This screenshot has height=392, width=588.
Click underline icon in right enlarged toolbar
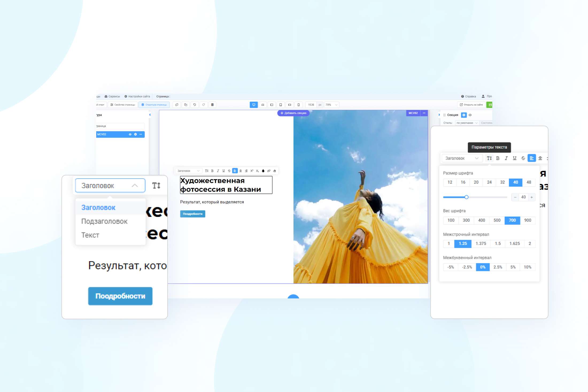[515, 158]
